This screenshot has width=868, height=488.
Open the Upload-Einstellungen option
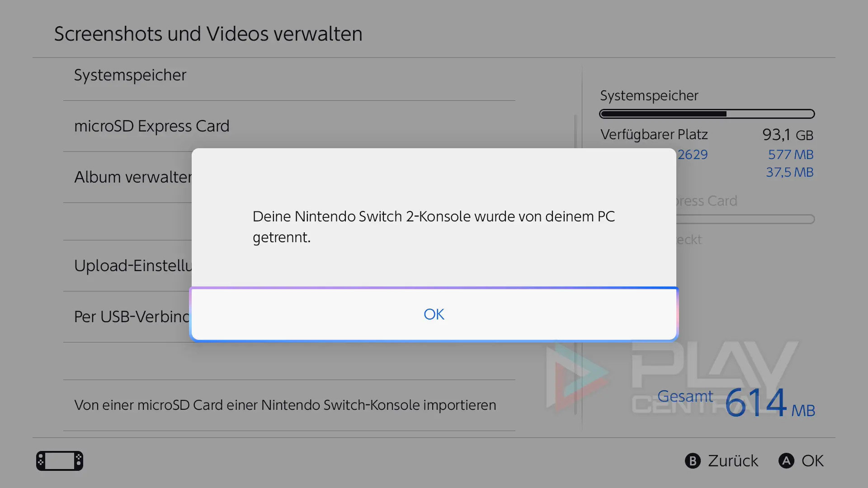(127, 266)
